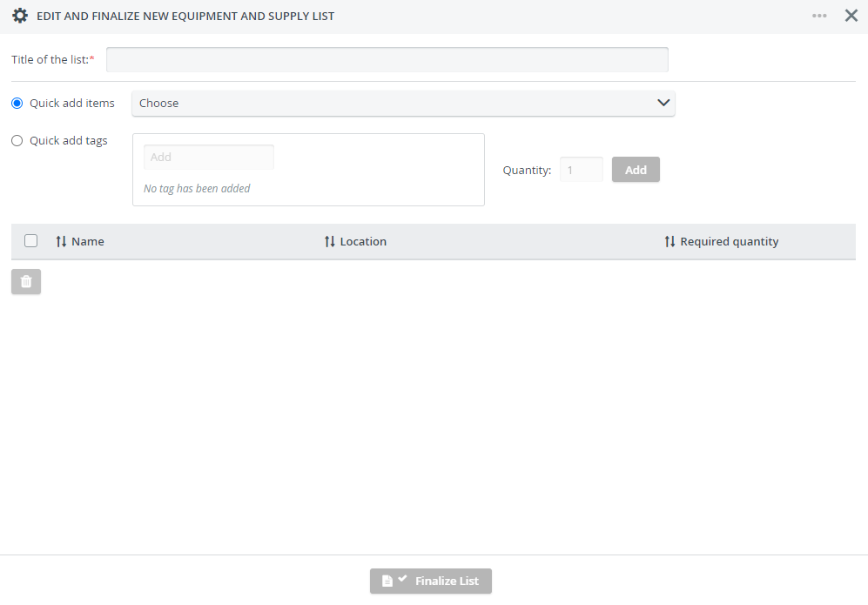Click the gray Add button
This screenshot has width=868, height=605.
(x=636, y=170)
